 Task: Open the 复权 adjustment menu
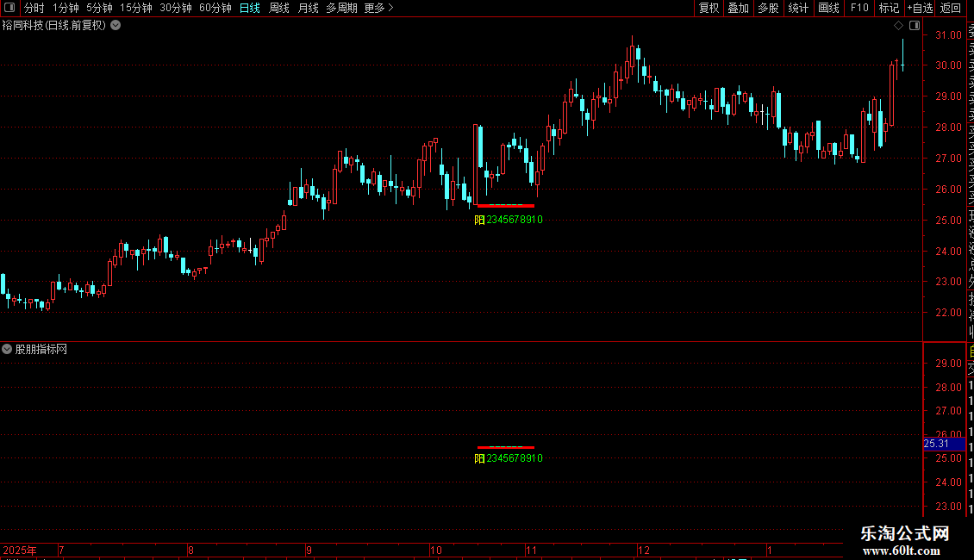(709, 8)
